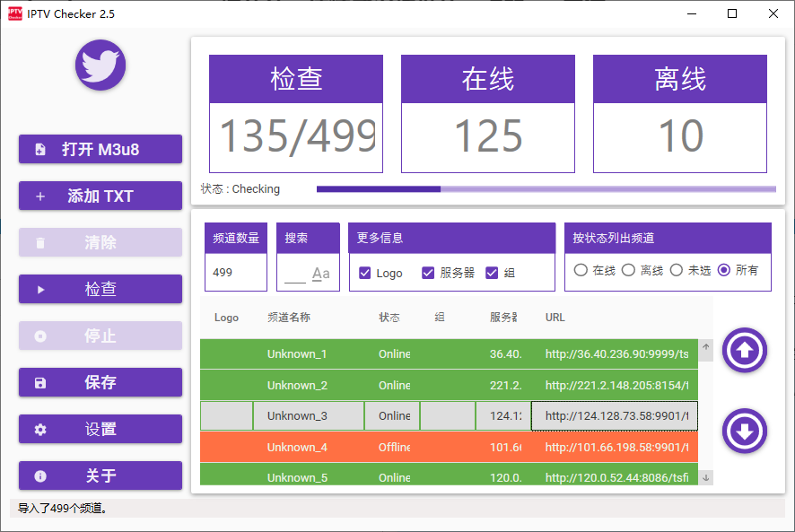Click the plus icon on 添加 TXT
This screenshot has width=795, height=532.
40,196
